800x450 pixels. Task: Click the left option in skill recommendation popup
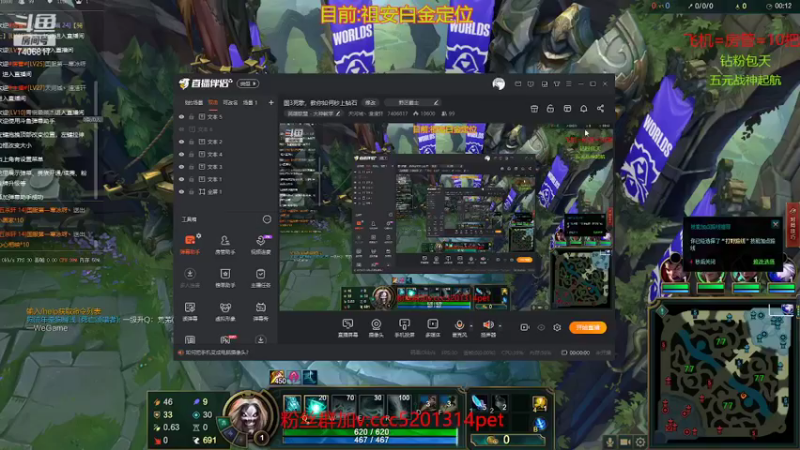coord(706,262)
